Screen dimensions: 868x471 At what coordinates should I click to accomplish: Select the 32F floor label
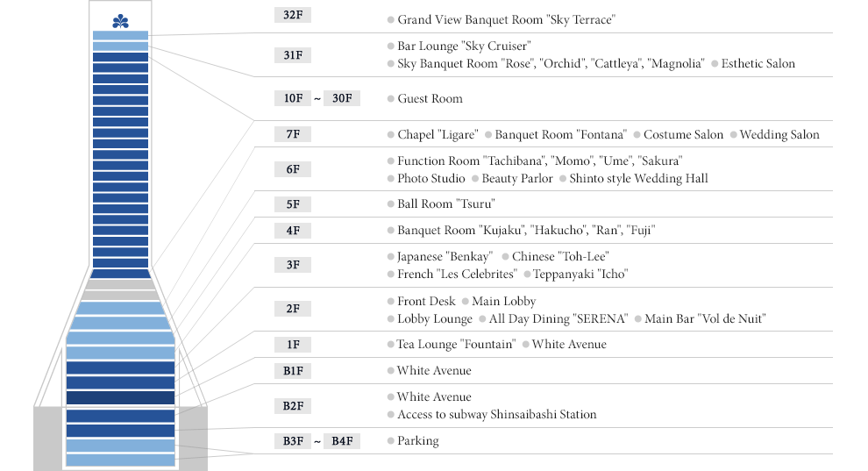click(x=293, y=15)
